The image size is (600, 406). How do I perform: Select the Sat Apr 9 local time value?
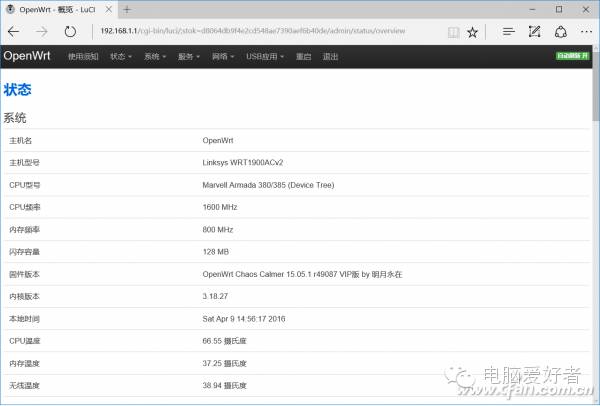(x=244, y=319)
